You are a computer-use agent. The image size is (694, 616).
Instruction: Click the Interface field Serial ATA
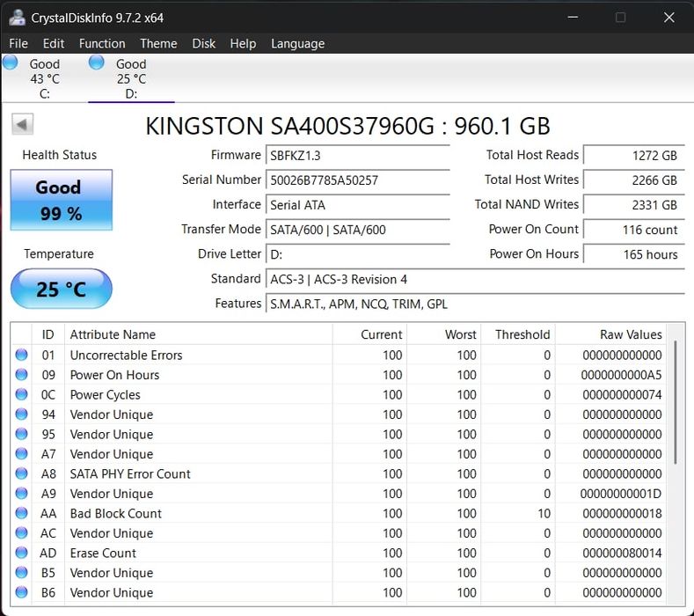pos(358,205)
